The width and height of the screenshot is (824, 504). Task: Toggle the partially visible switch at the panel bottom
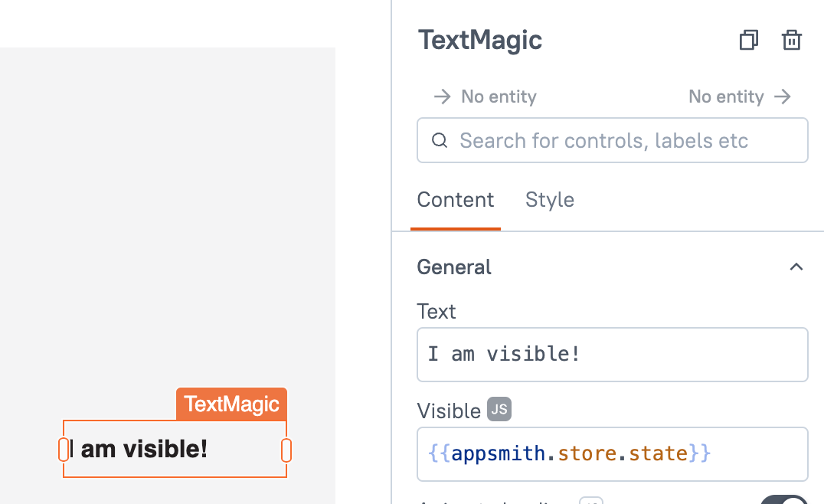coord(783,501)
